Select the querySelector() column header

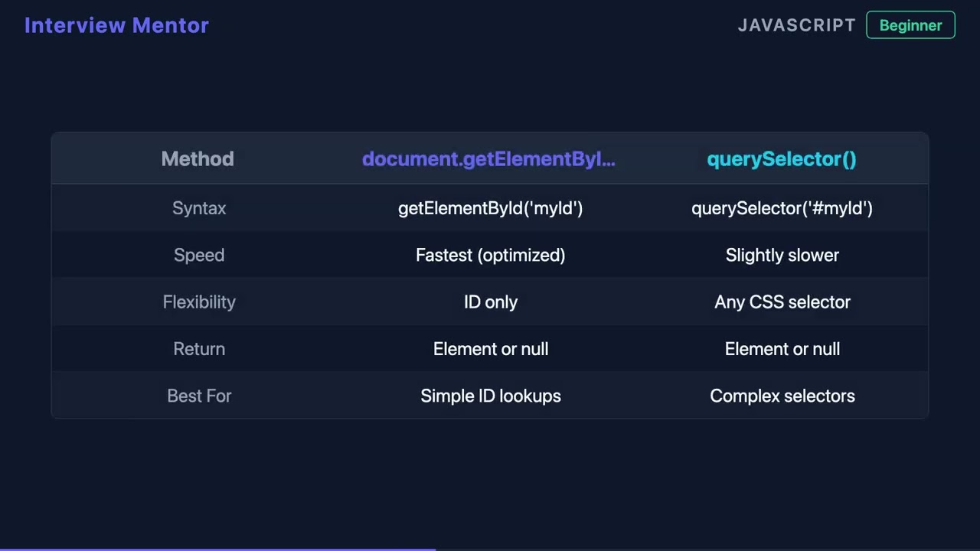click(x=782, y=158)
